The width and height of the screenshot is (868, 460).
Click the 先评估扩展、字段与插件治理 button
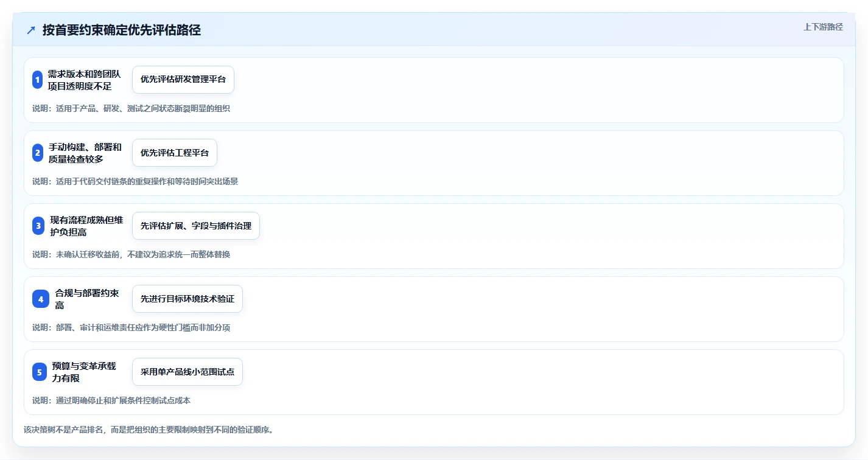pyautogui.click(x=196, y=226)
